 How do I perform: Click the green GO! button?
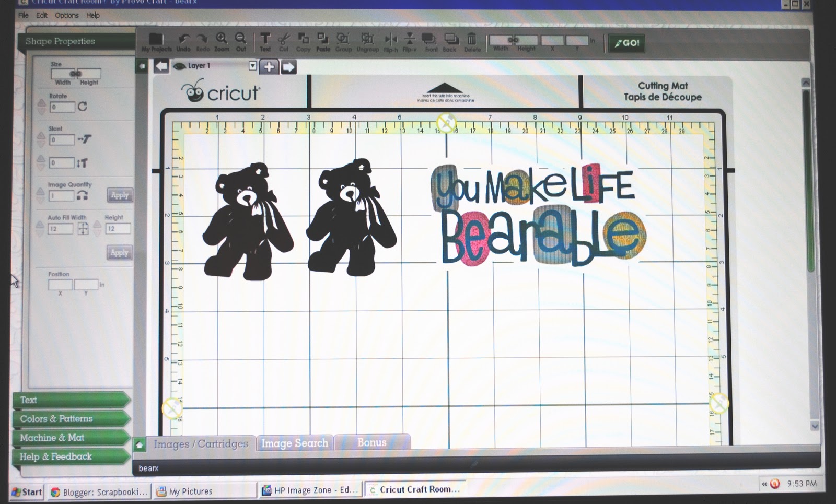tap(626, 43)
